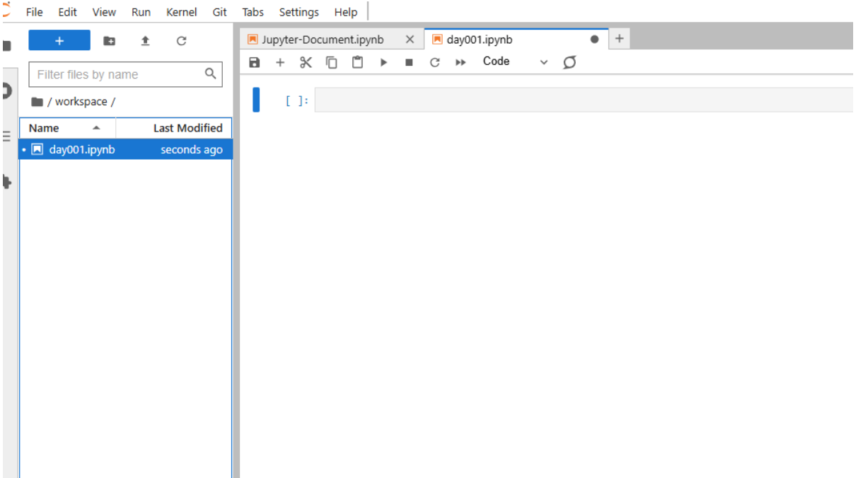Open the Edit menu

[x=68, y=12]
